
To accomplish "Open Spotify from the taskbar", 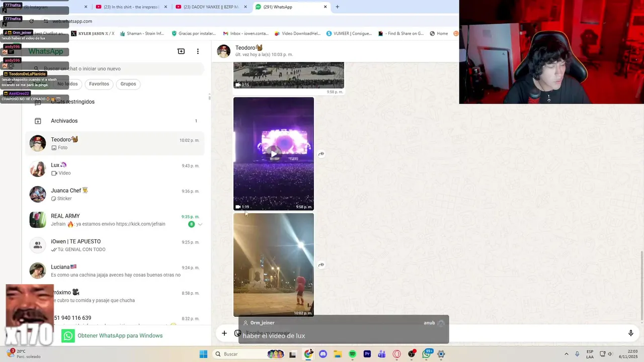I will [352, 354].
